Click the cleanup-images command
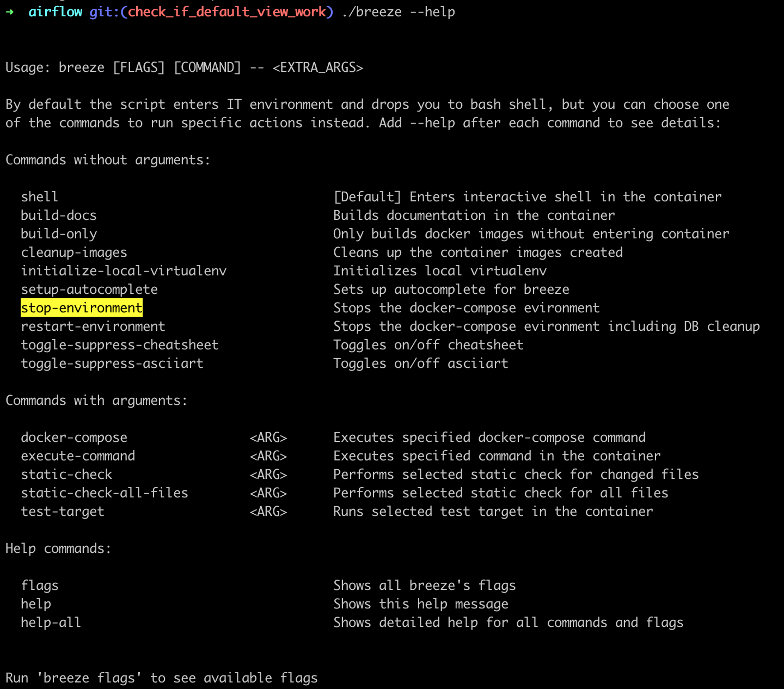 pos(74,253)
